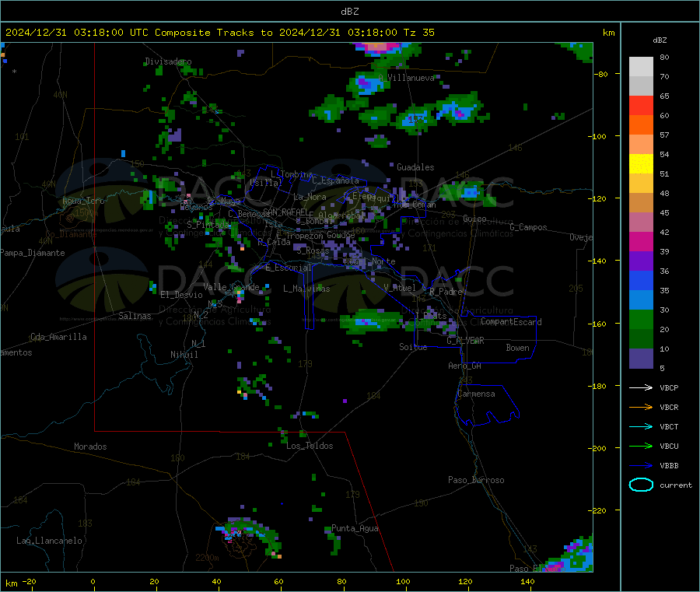This screenshot has width=700, height=592.
Task: Click the 'Lag.Llancanelo' map label
Action: click(49, 541)
